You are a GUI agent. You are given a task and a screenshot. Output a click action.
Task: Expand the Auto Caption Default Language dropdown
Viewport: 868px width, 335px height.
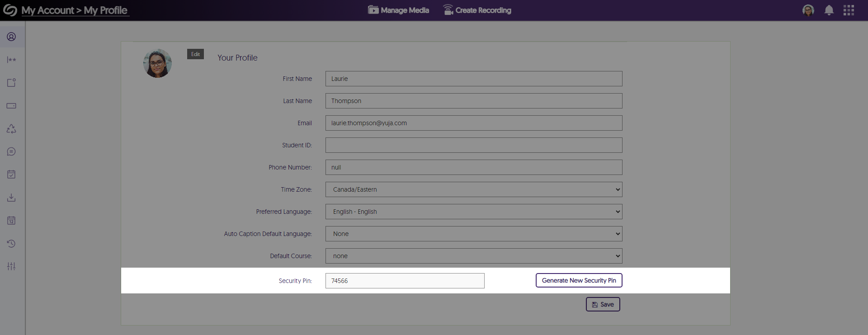tap(473, 234)
